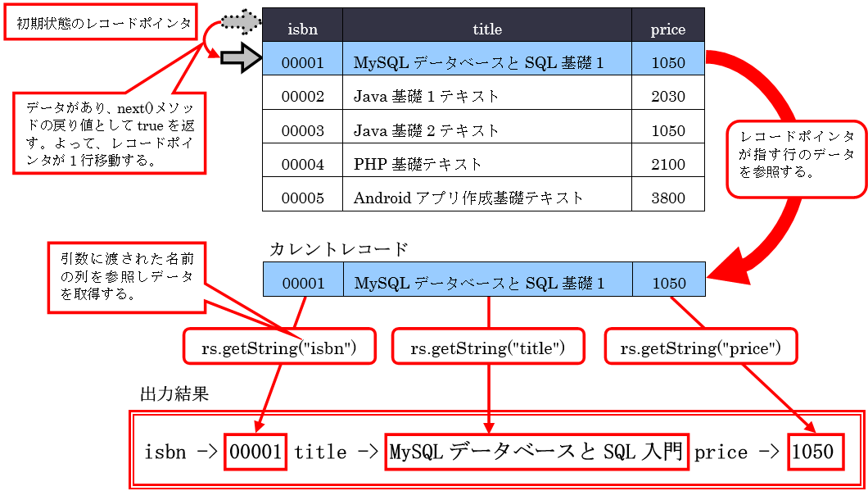Screen dimensions: 868x491
Task: Select the title column header
Action: pyautogui.click(x=486, y=30)
